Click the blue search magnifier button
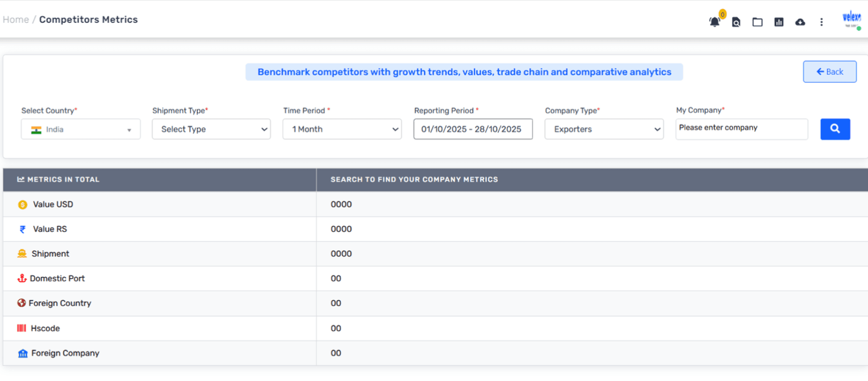 coord(835,129)
